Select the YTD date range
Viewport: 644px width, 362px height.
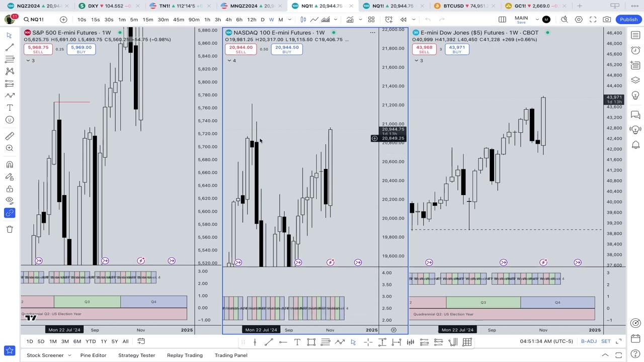[91, 342]
